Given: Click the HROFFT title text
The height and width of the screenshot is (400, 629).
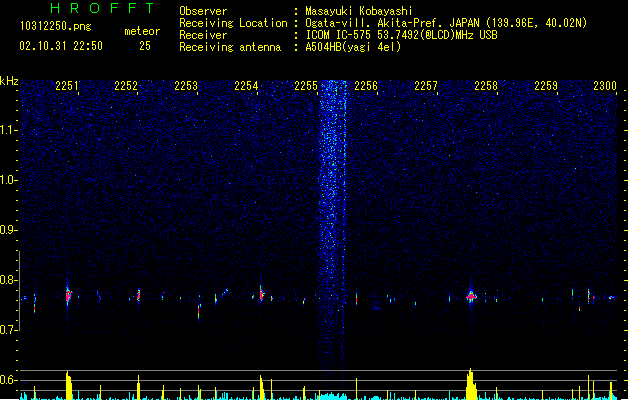Looking at the screenshot, I should 102,8.
